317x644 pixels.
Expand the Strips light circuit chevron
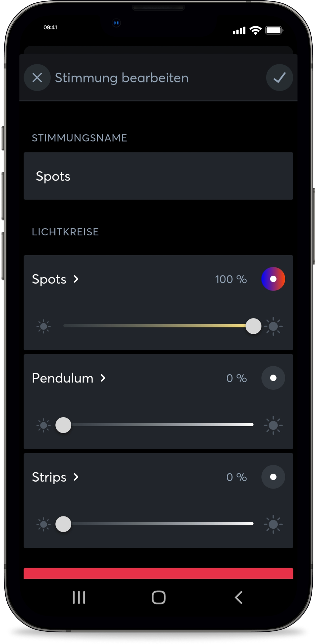76,477
